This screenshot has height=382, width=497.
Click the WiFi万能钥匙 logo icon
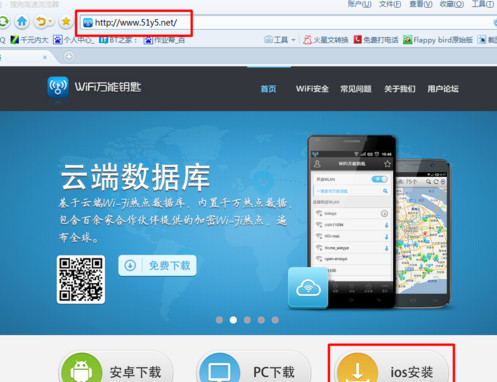point(58,87)
